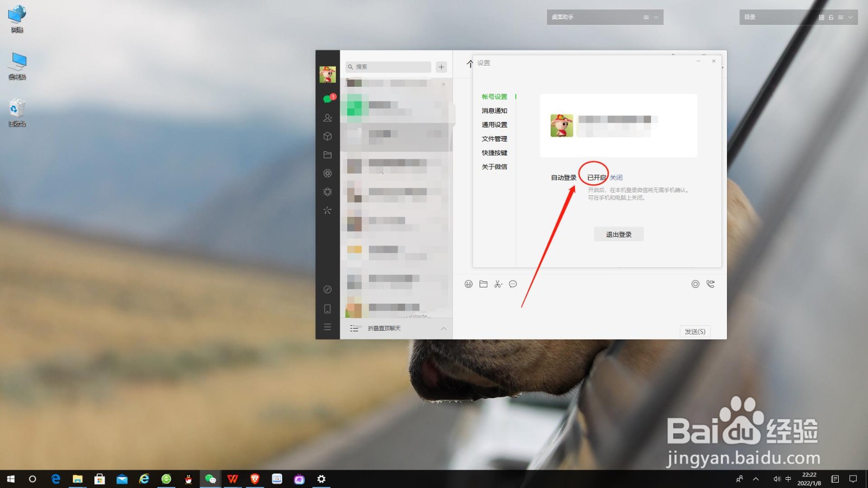The width and height of the screenshot is (868, 488).
Task: Start a voice call with the phone icon
Action: coord(711,284)
